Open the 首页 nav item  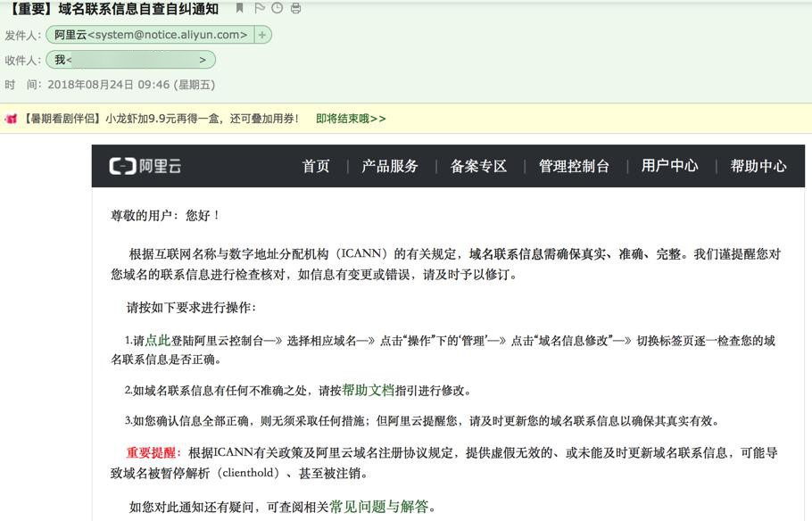(315, 166)
